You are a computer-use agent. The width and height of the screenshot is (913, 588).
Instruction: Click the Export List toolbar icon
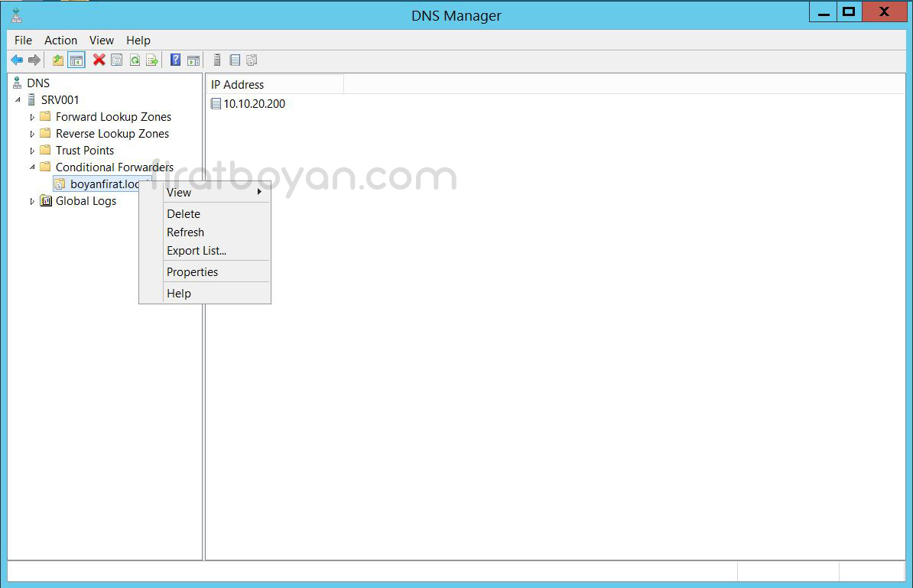(152, 60)
